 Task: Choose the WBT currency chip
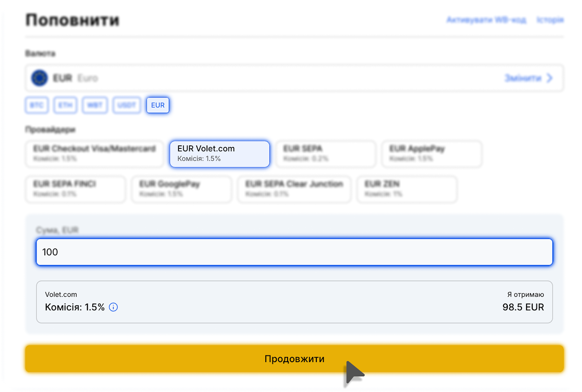pyautogui.click(x=95, y=105)
